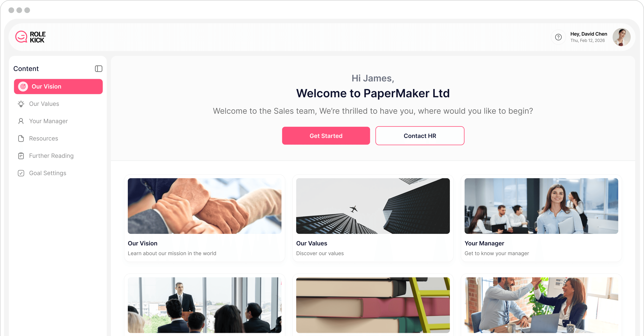Click the checkbox icon beside Goal Settings
Screen dimensions: 644x336
[x=21, y=173]
